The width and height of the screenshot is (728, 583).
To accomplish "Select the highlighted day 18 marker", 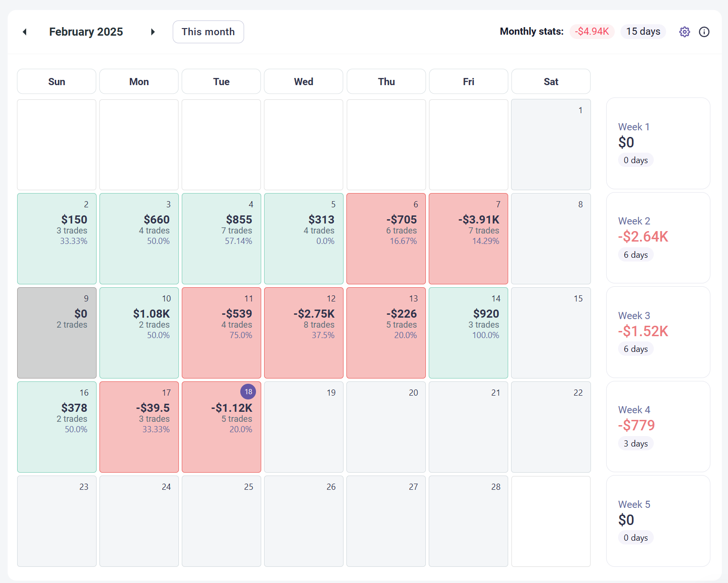I will [248, 391].
